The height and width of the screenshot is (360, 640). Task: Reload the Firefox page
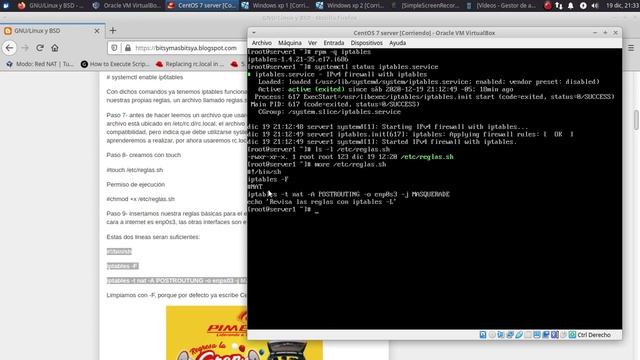tap(40, 48)
